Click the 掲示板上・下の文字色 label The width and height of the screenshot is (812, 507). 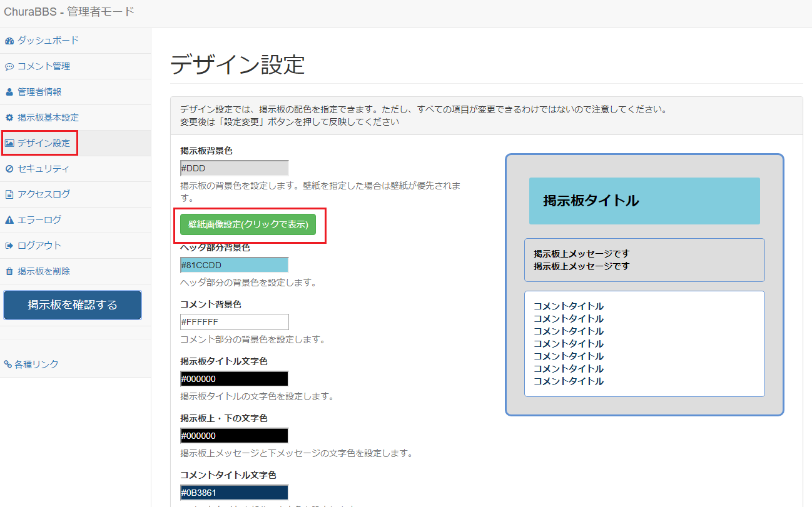[224, 418]
